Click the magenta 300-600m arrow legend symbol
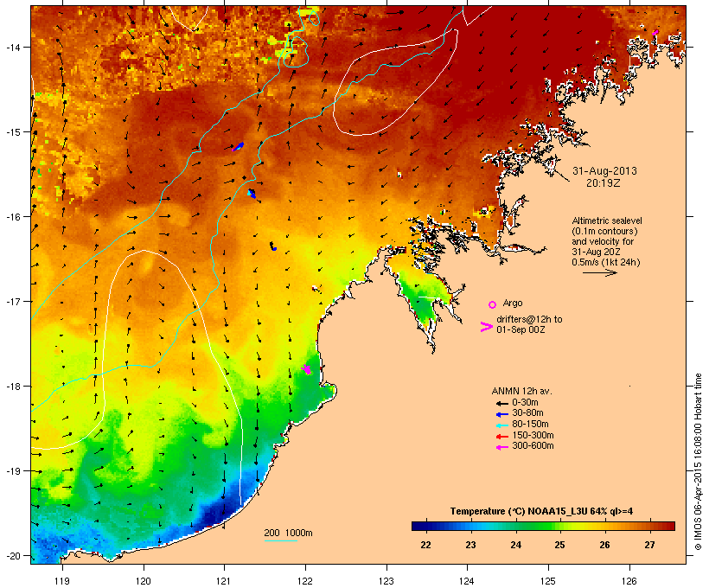Image resolution: width=709 pixels, height=588 pixels. click(501, 447)
